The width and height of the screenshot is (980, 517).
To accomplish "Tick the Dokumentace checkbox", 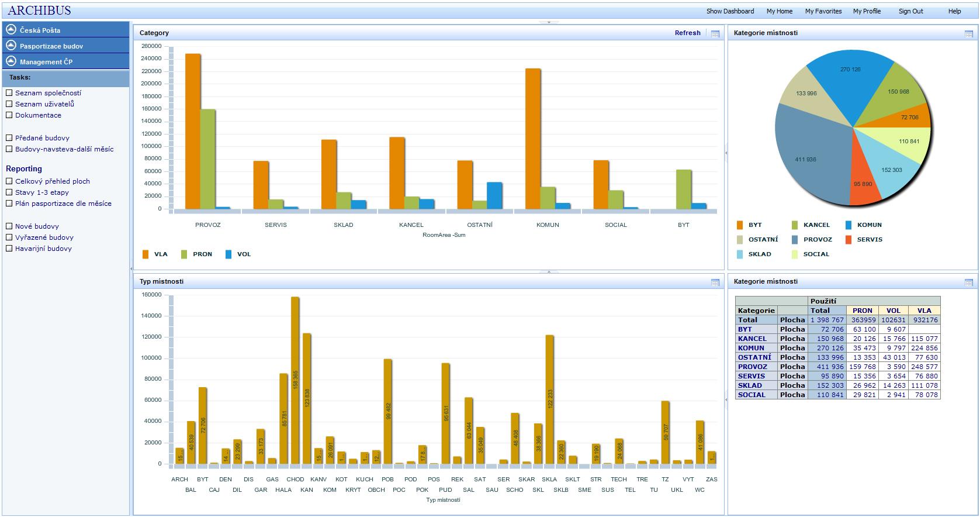I will (9, 115).
